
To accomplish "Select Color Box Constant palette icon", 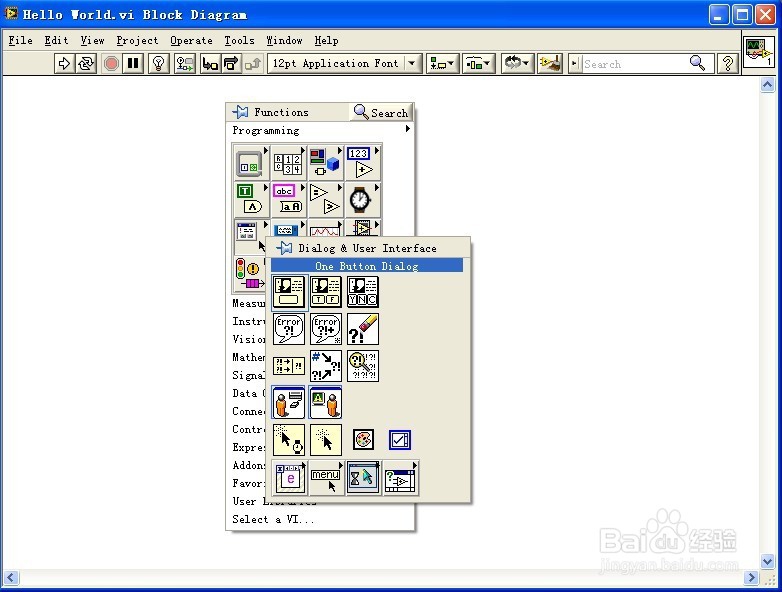I will point(363,440).
